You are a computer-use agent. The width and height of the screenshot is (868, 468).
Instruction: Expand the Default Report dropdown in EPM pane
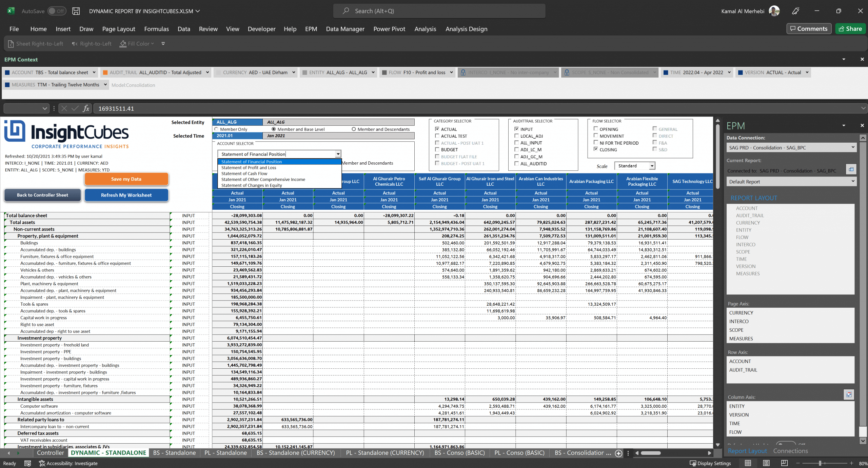pyautogui.click(x=852, y=181)
